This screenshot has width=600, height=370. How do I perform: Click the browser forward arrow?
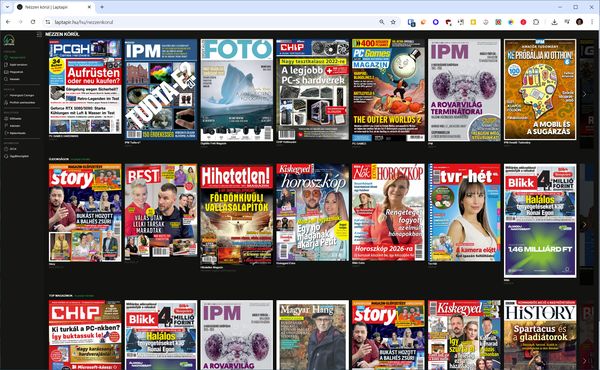pyautogui.click(x=21, y=22)
